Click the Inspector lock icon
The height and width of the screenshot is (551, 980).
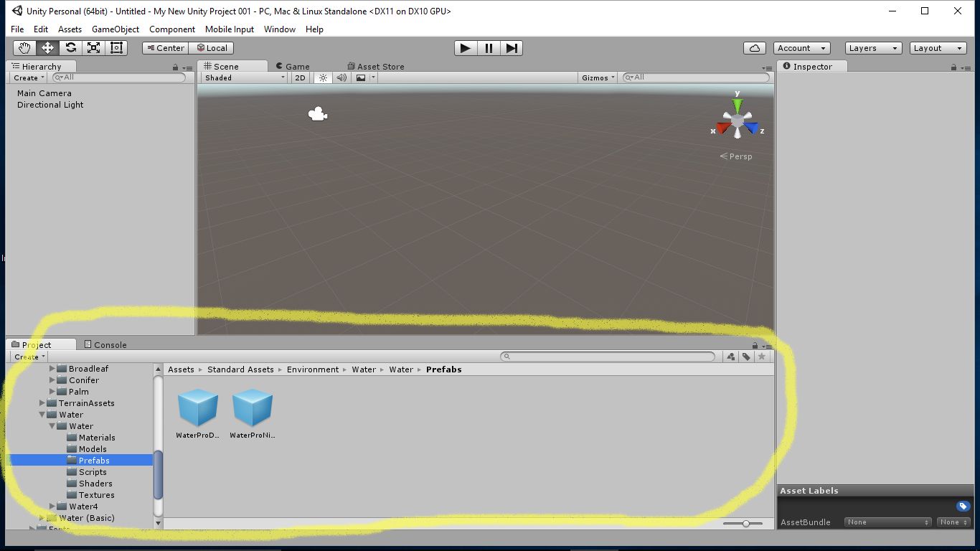tap(953, 66)
